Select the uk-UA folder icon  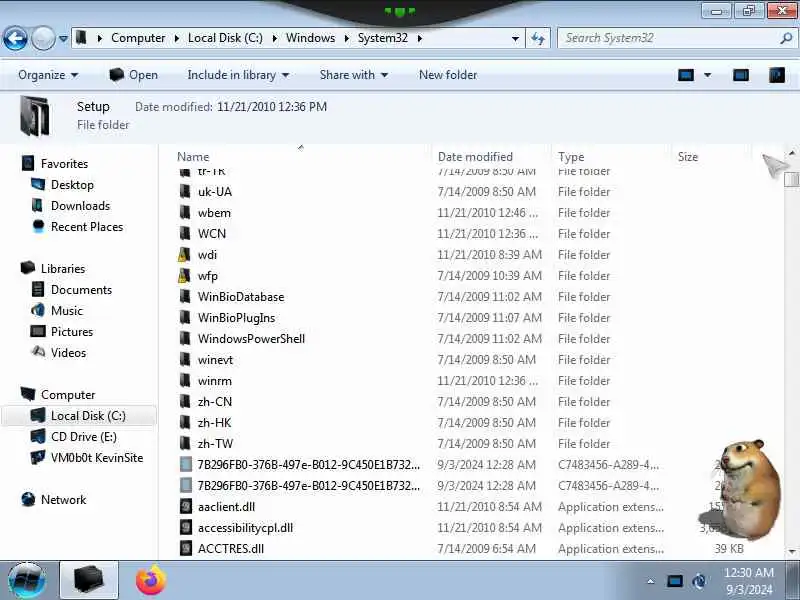185,192
